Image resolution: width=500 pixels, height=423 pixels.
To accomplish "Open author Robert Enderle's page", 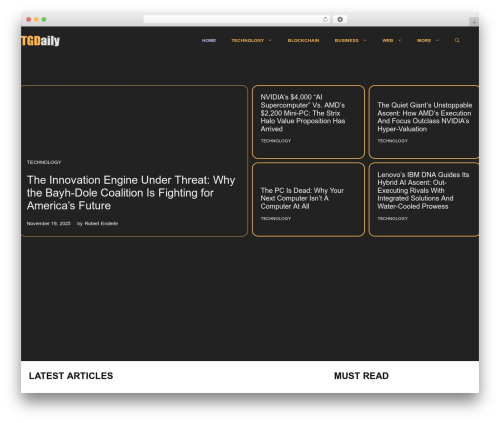I will point(101,223).
